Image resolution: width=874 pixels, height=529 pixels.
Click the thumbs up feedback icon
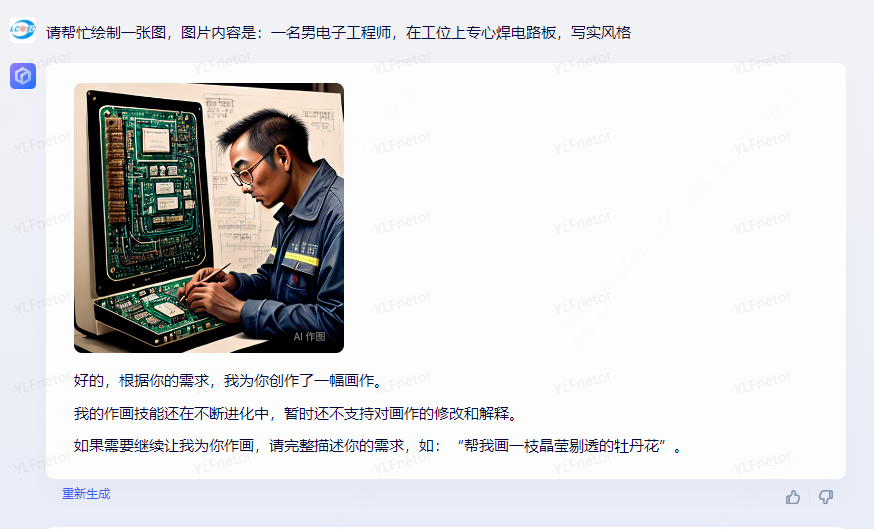coord(793,497)
